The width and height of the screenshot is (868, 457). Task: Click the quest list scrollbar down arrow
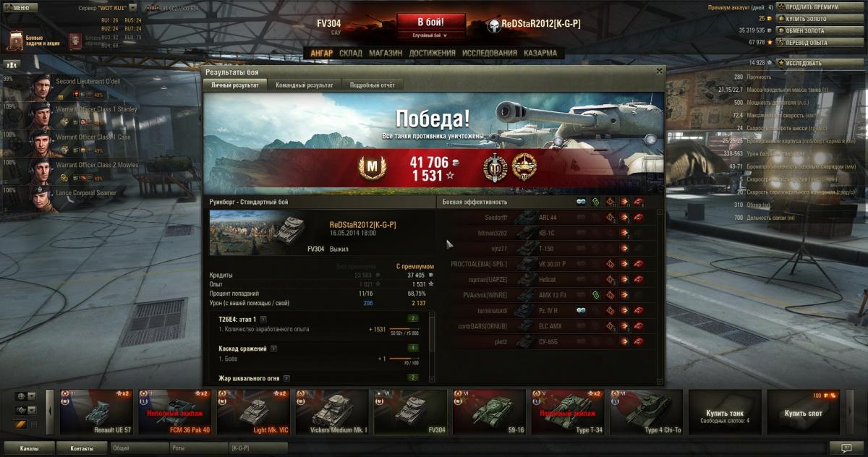432,378
